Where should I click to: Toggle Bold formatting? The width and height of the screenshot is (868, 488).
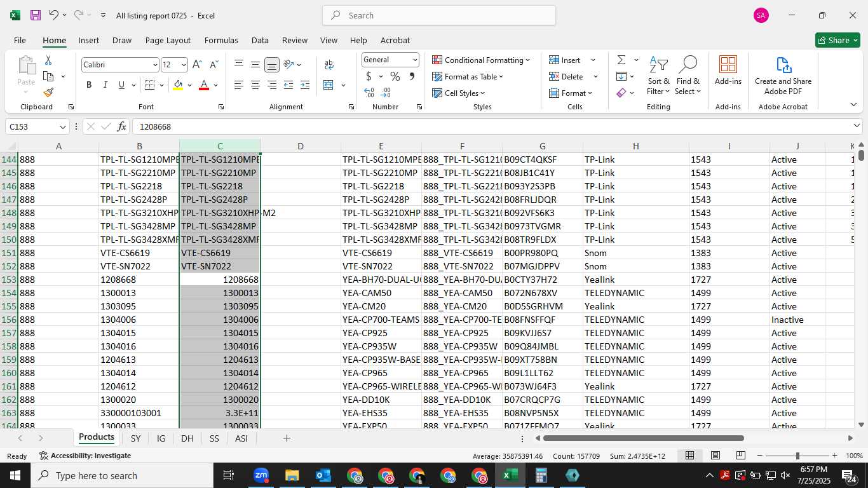(89, 85)
